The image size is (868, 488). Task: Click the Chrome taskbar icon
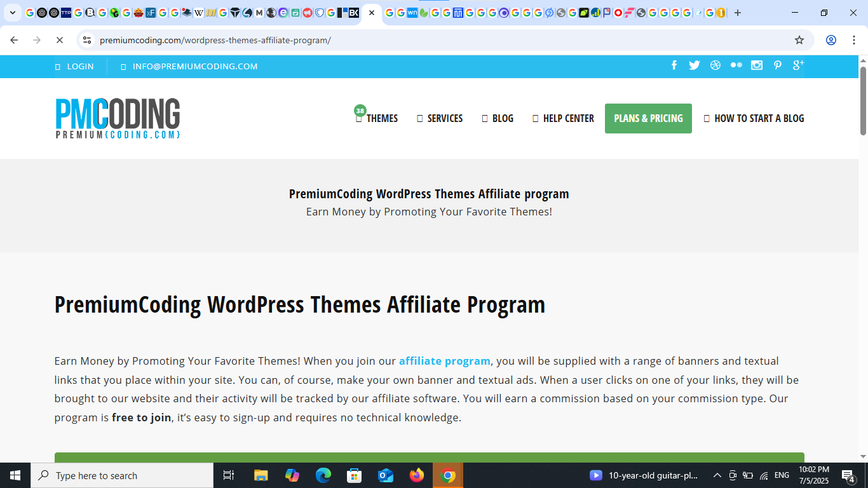448,475
